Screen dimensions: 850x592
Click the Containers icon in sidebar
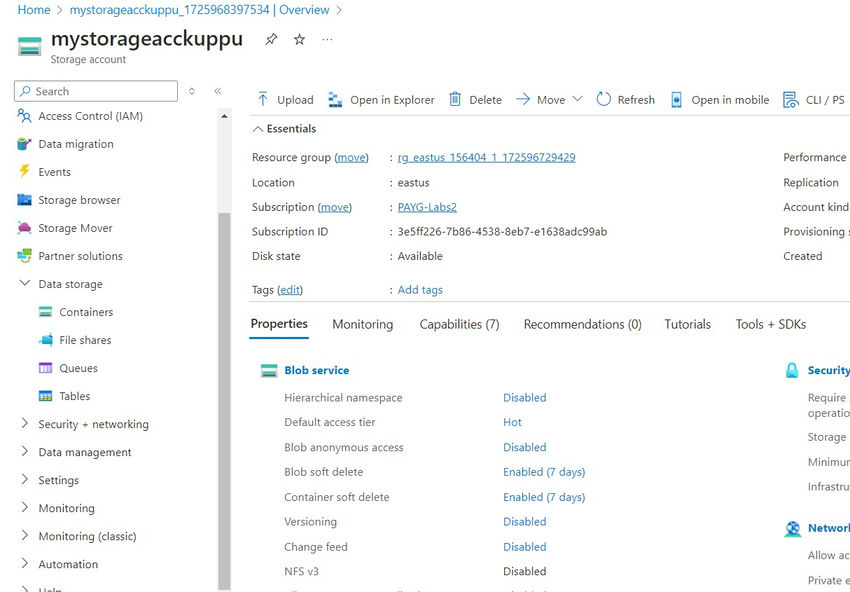46,312
